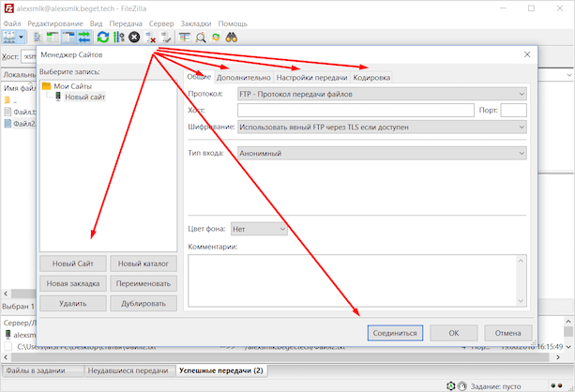
Task: Click the process queue toolbar icon
Action: click(x=119, y=38)
